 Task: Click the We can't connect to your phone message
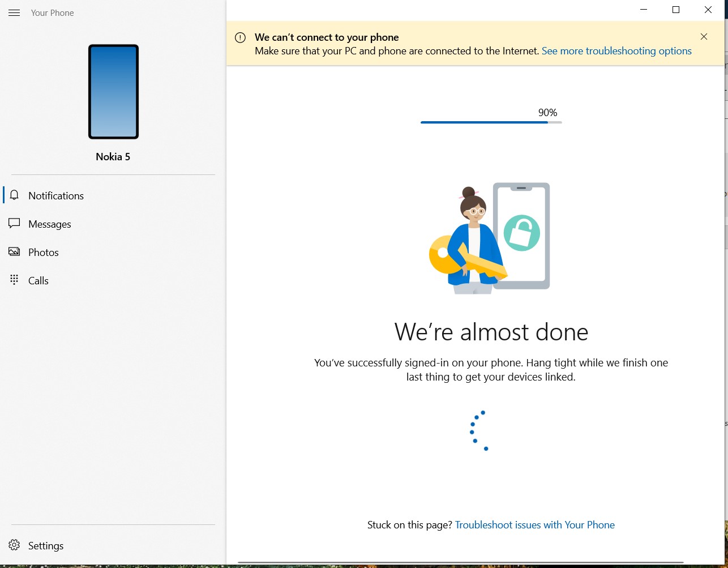tap(327, 37)
